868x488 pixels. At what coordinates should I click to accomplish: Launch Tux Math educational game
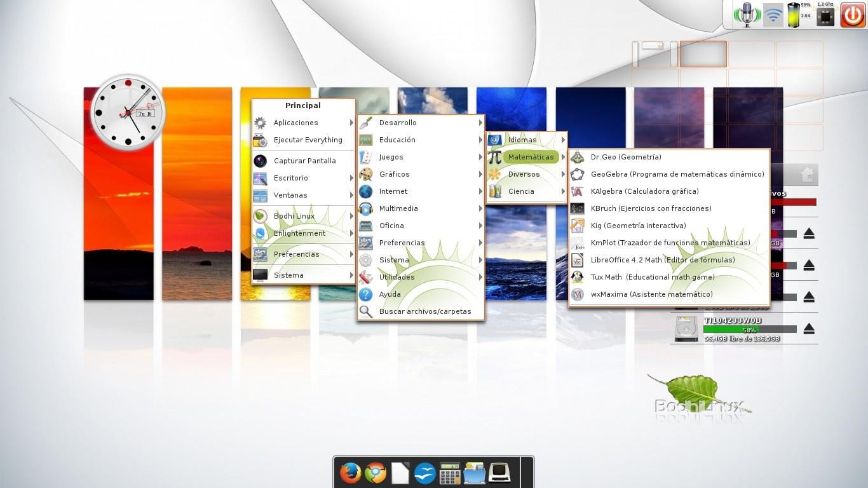coord(669,277)
